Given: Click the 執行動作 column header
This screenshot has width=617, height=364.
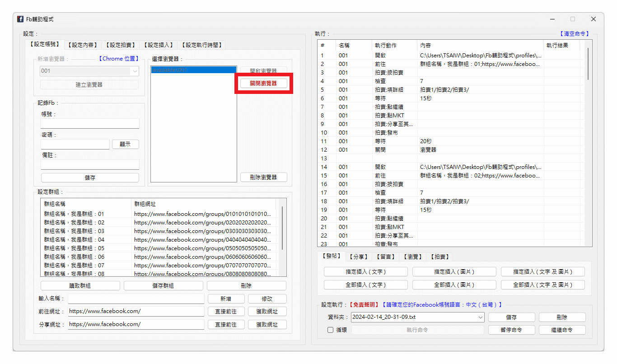Looking at the screenshot, I should point(395,45).
